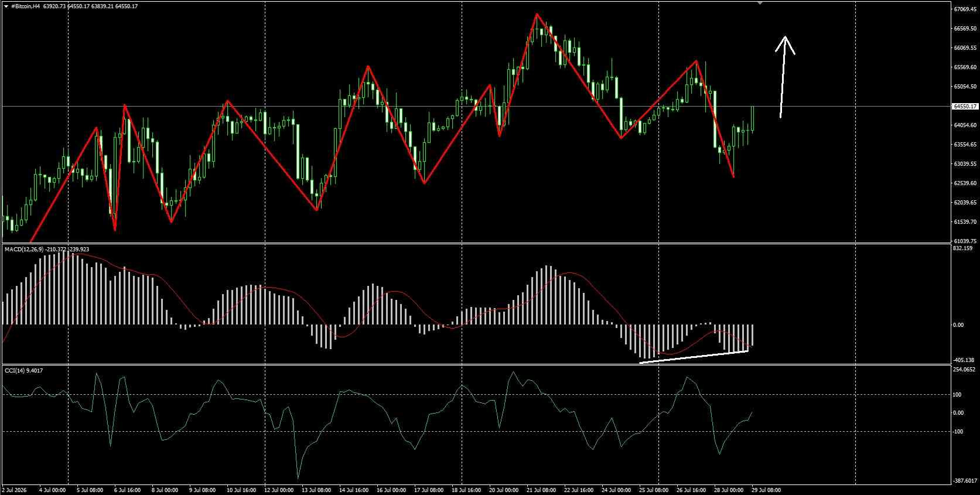Click the 66569.50 price scale label

[964, 29]
